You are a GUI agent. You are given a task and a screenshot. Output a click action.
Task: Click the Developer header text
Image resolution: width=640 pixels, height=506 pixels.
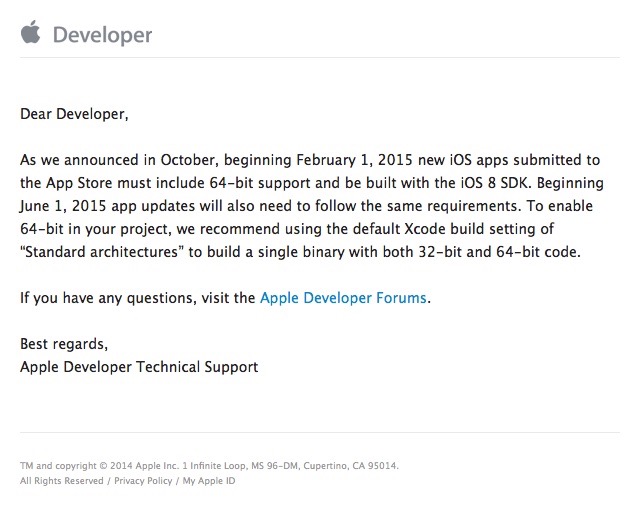pos(102,35)
